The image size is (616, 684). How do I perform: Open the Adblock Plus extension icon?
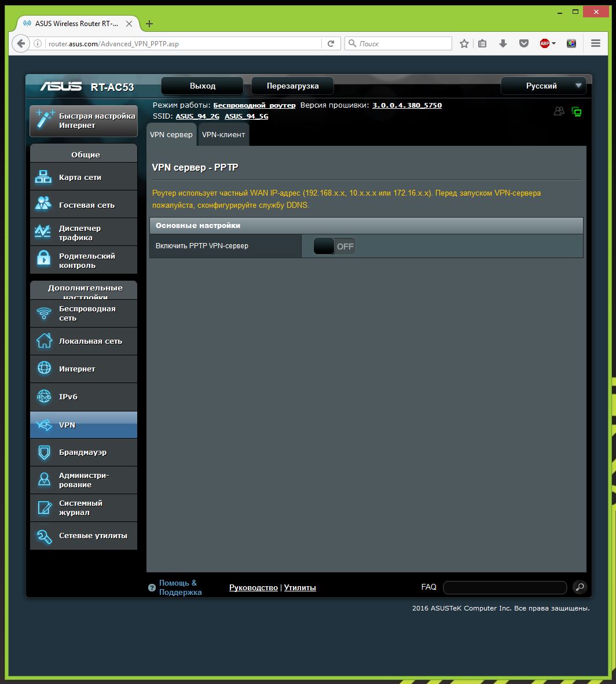click(544, 43)
